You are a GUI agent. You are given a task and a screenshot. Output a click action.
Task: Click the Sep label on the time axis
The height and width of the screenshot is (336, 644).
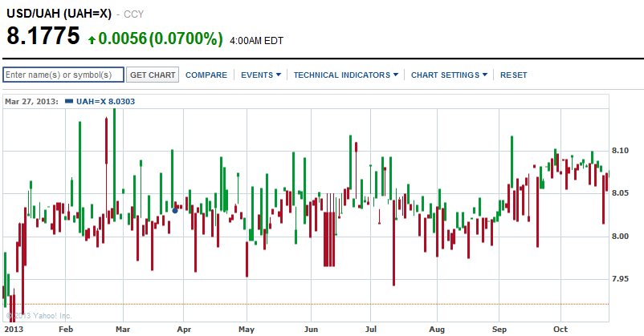(x=499, y=329)
